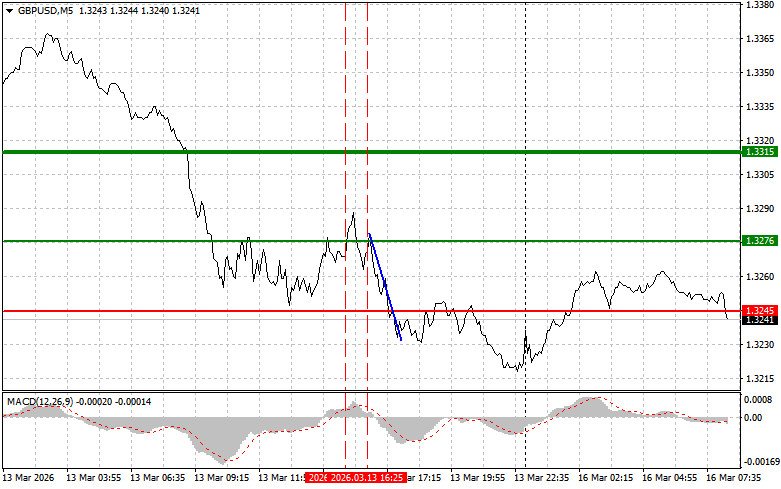The image size is (781, 489).
Task: Click the green 1.3276 price tag
Action: tap(758, 241)
